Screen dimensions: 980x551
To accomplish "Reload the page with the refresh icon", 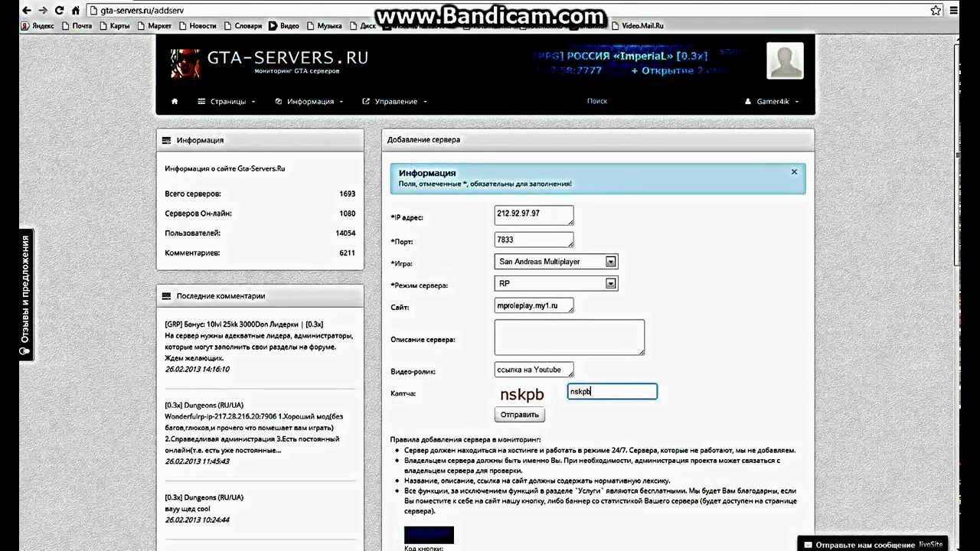I will pyautogui.click(x=59, y=11).
